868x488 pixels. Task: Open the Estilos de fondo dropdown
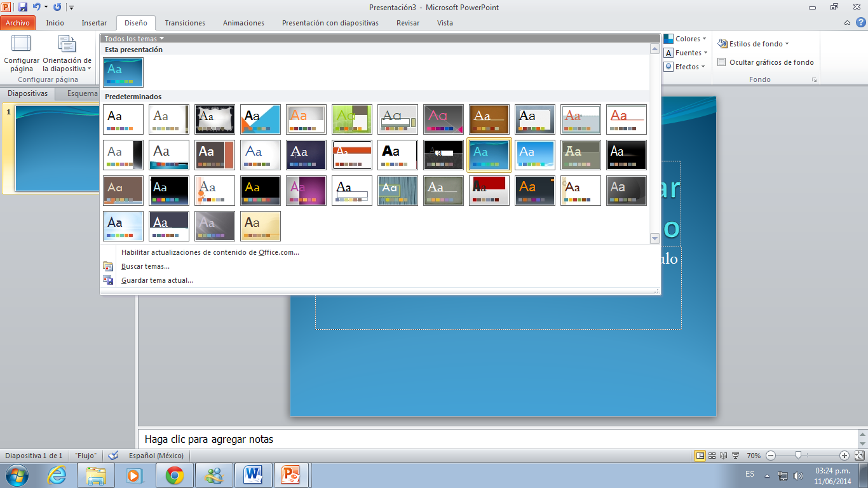pos(754,44)
